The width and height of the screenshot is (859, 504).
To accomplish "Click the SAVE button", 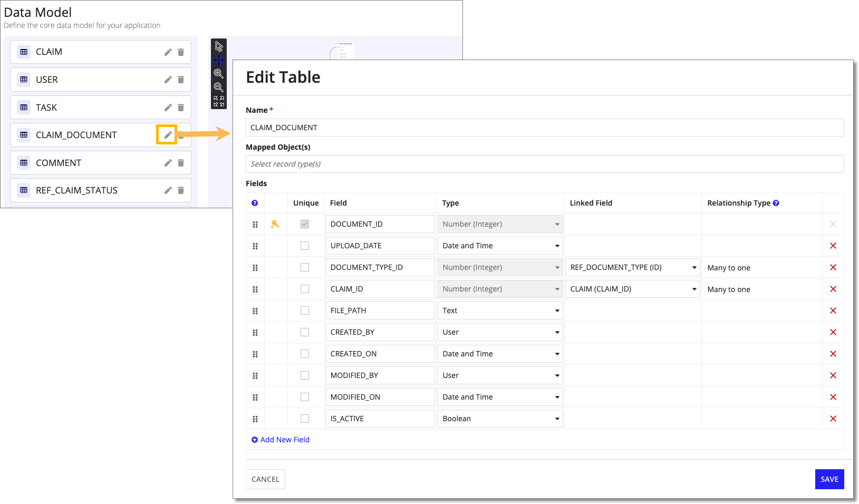I will click(x=829, y=479).
